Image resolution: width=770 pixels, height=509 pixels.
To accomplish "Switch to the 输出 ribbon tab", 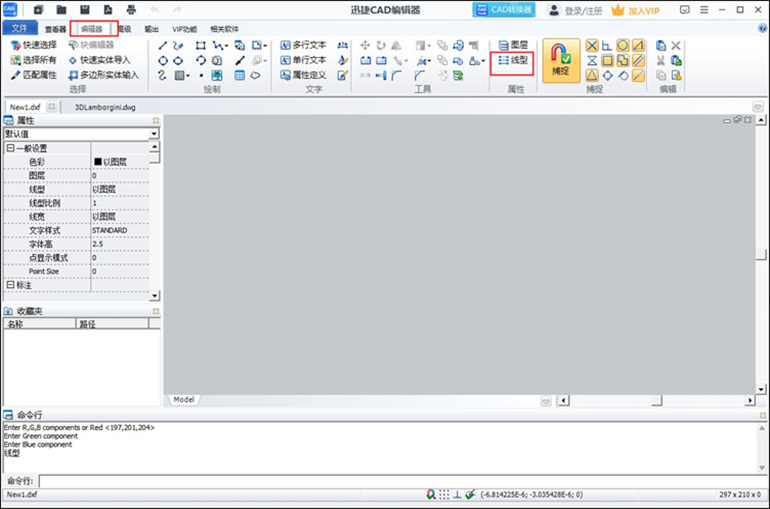I will 151,29.
